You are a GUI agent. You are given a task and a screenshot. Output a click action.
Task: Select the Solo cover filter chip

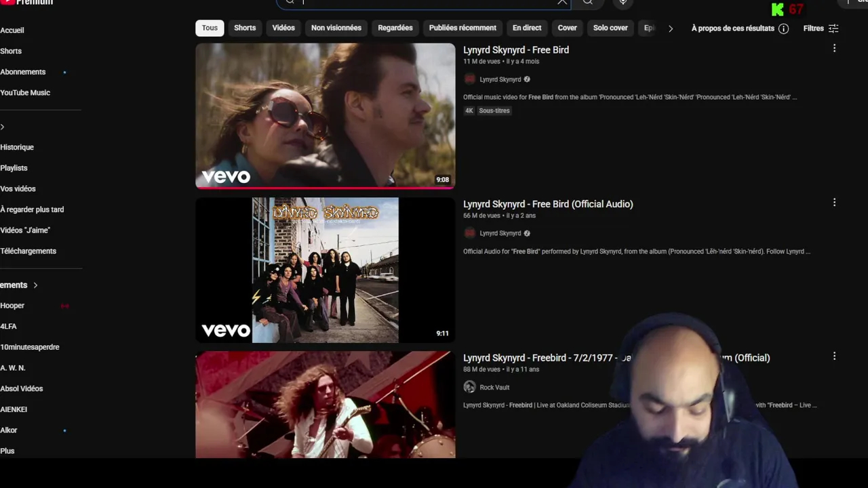[x=610, y=28]
